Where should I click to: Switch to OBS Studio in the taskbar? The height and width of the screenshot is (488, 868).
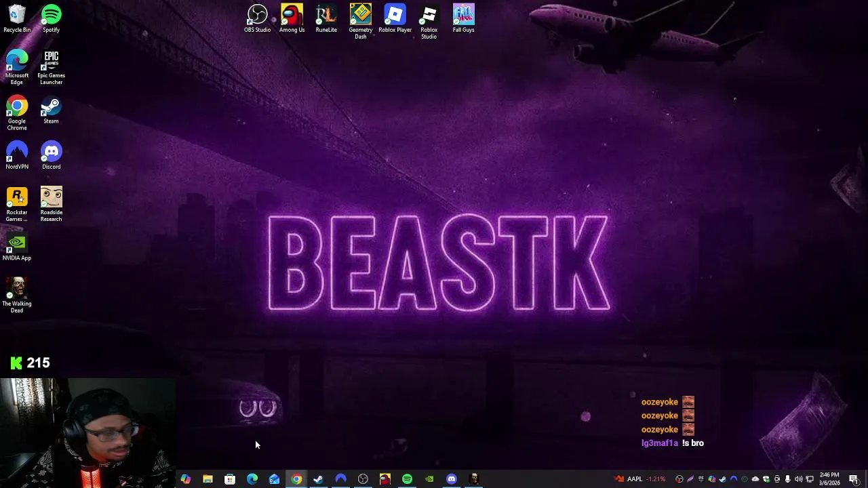(x=363, y=479)
